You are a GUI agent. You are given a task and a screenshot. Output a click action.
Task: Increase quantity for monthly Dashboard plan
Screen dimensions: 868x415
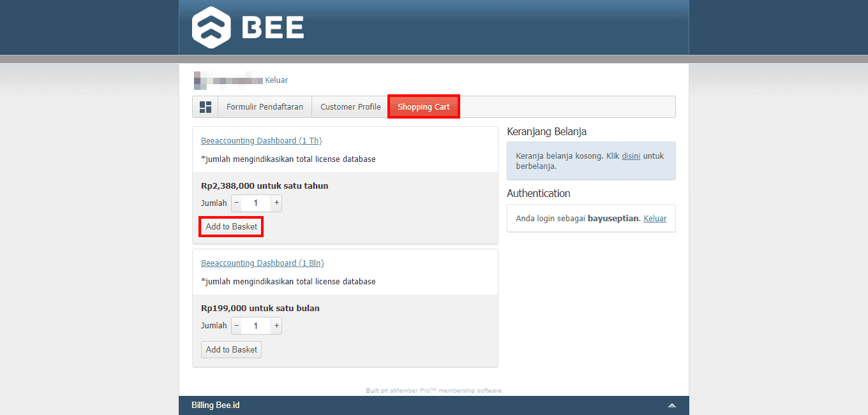pos(276,326)
